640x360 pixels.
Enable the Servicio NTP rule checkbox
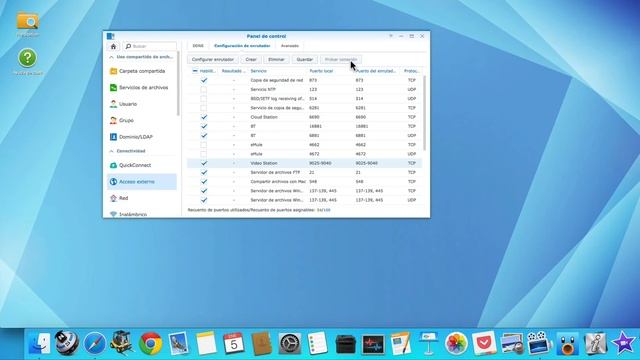[x=204, y=89]
